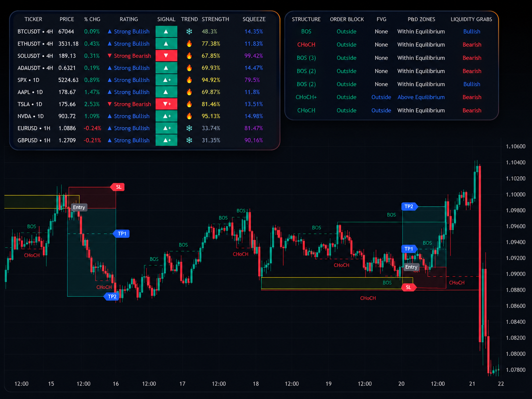Select the 2.53% change value
The width and height of the screenshot is (532, 399).
coord(92,104)
